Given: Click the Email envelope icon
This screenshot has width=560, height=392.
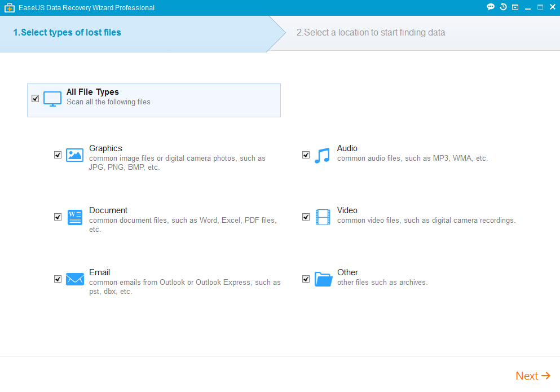Looking at the screenshot, I should click(74, 279).
